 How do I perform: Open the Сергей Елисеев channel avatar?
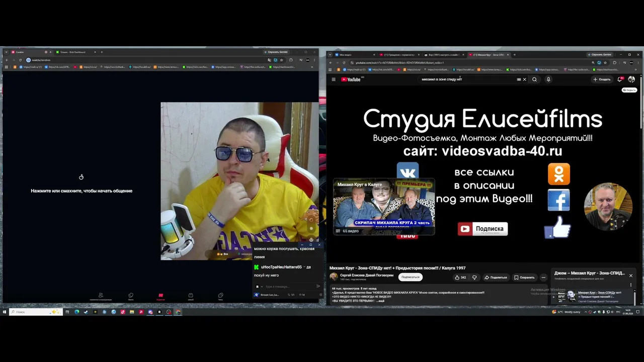pos(334,277)
